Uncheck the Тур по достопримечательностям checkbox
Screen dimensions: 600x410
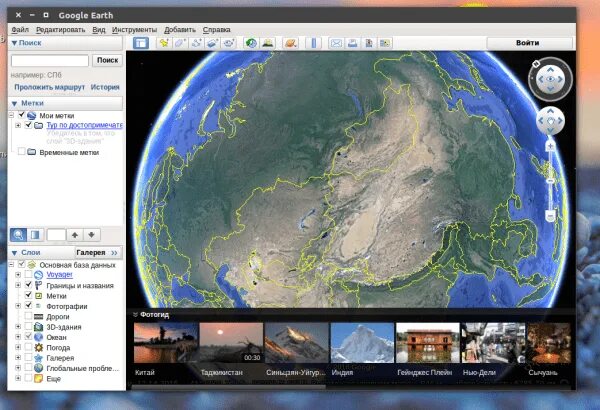point(28,125)
